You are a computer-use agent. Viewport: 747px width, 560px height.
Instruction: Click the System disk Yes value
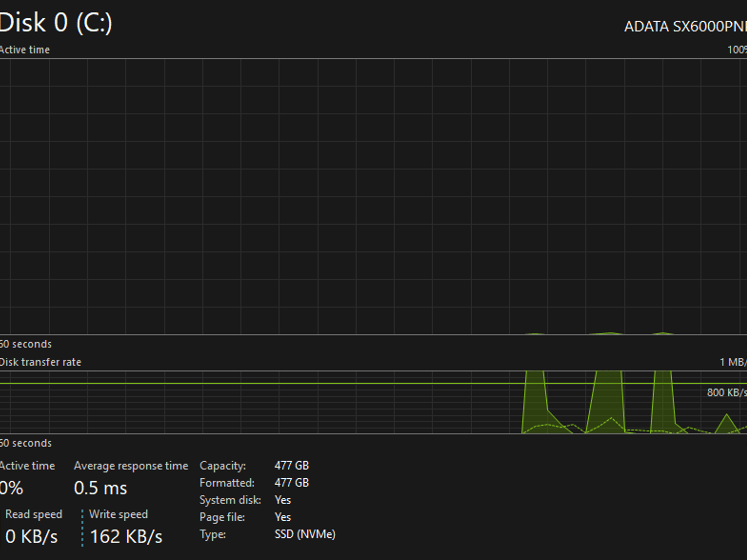(283, 500)
